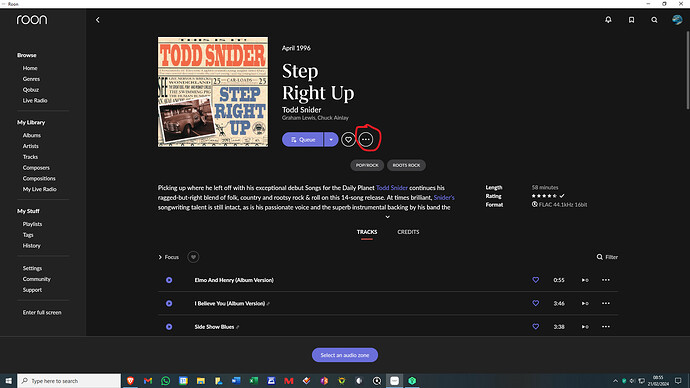Open History under My Stuff
Viewport: 690px width, 388px height.
pos(32,246)
